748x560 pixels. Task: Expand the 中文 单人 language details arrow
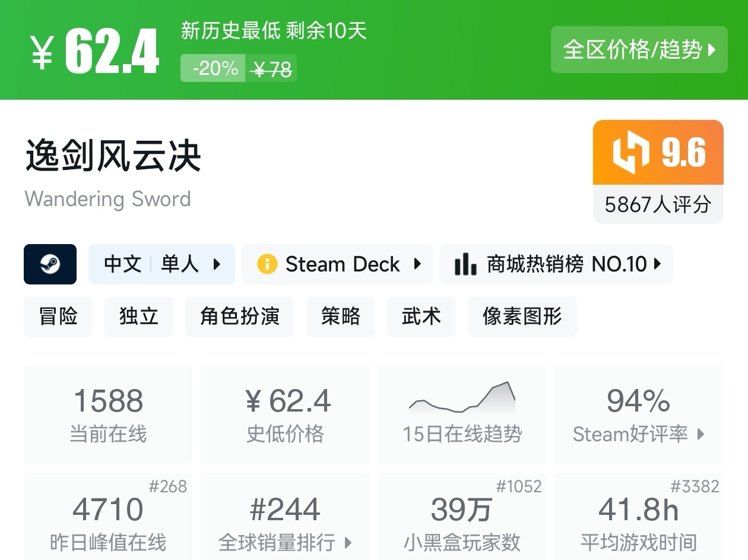pyautogui.click(x=217, y=264)
